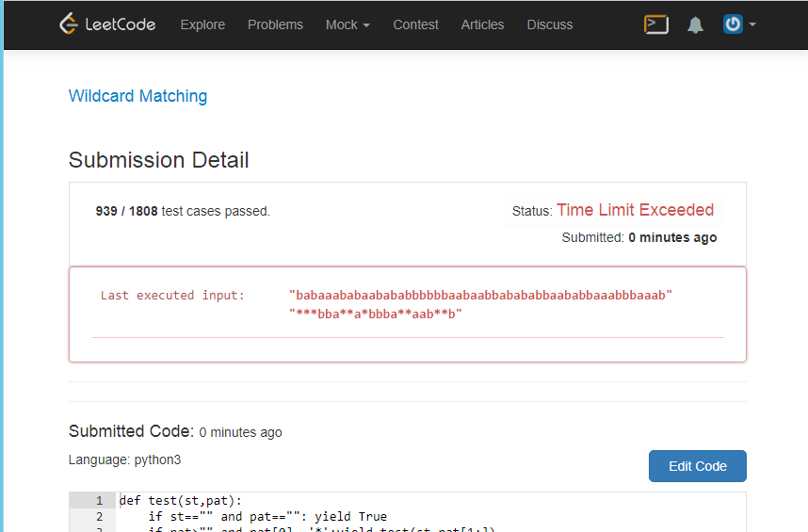Go to the Explore menu item

[202, 24]
